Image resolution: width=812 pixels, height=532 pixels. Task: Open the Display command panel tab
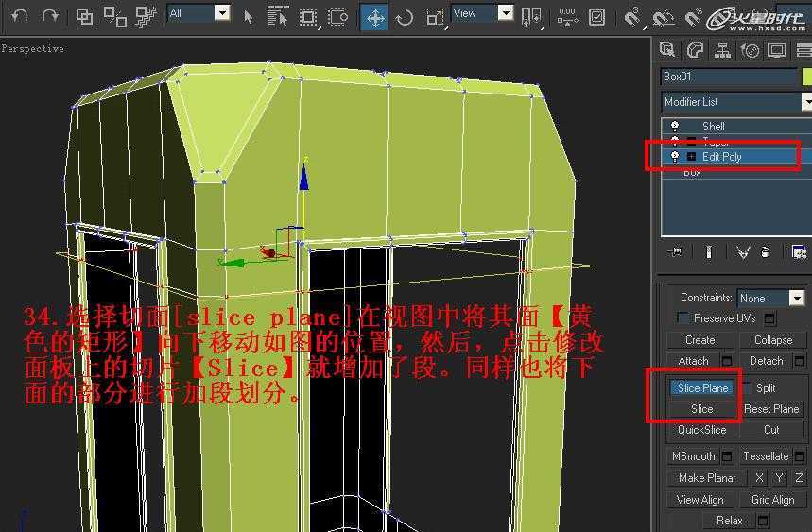click(777, 50)
